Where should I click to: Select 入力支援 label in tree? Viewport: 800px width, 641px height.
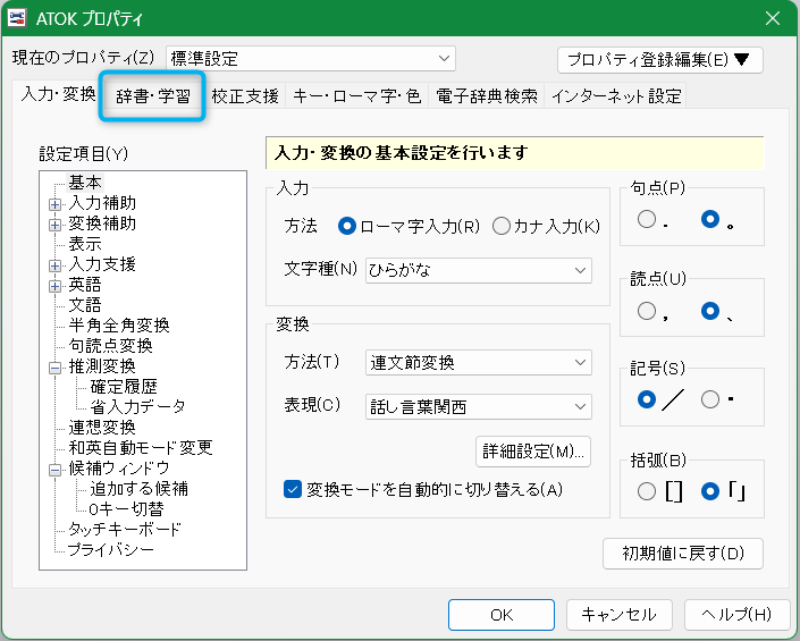point(102,264)
